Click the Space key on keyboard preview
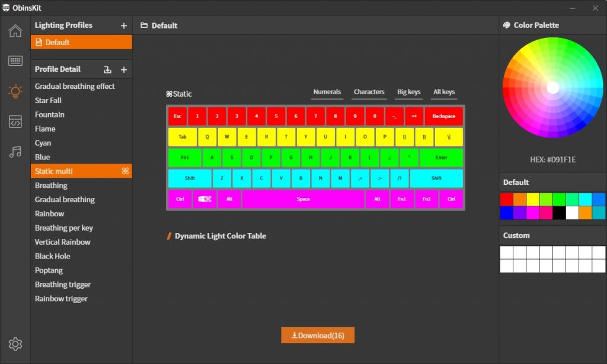607x364 pixels. pyautogui.click(x=303, y=199)
